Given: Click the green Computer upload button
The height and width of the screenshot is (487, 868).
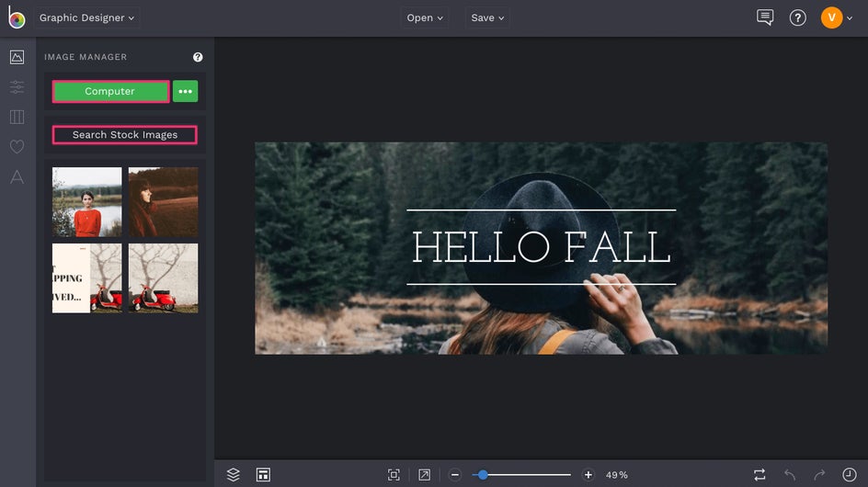Looking at the screenshot, I should 110,92.
